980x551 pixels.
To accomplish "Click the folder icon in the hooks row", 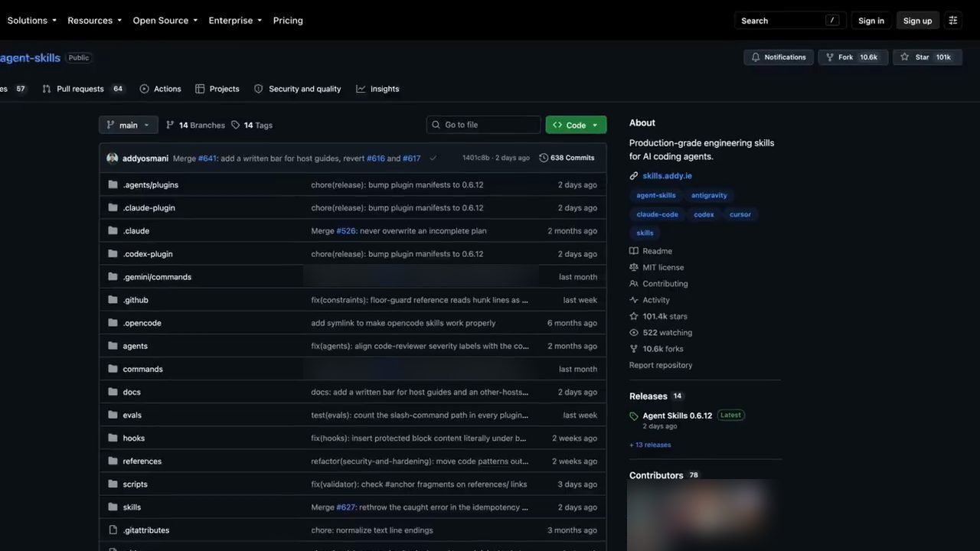I will click(x=113, y=438).
